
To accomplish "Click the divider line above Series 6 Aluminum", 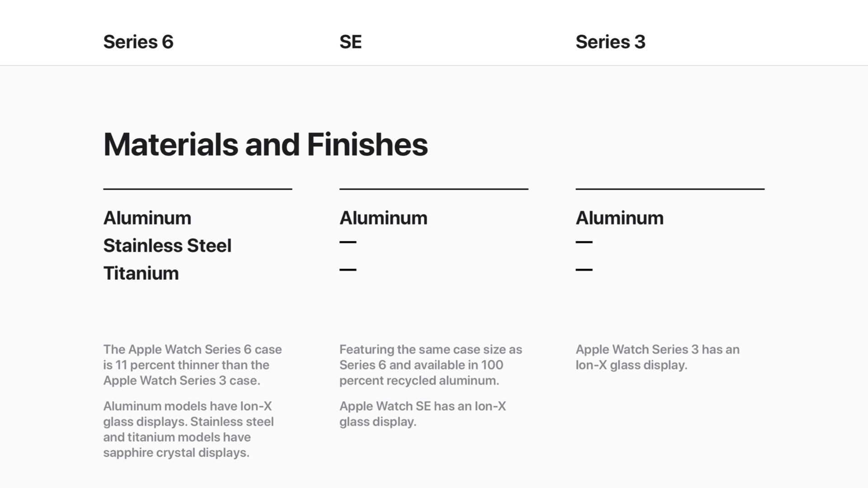I will pos(198,189).
